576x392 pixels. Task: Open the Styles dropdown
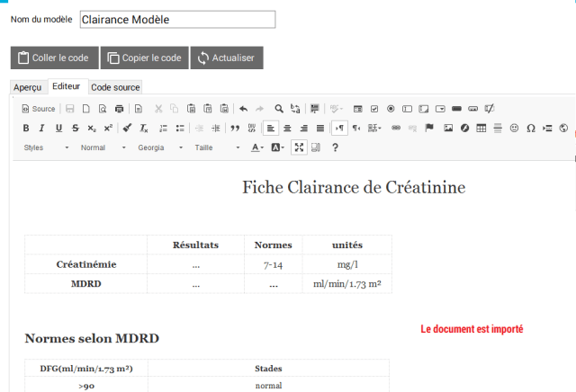46,147
